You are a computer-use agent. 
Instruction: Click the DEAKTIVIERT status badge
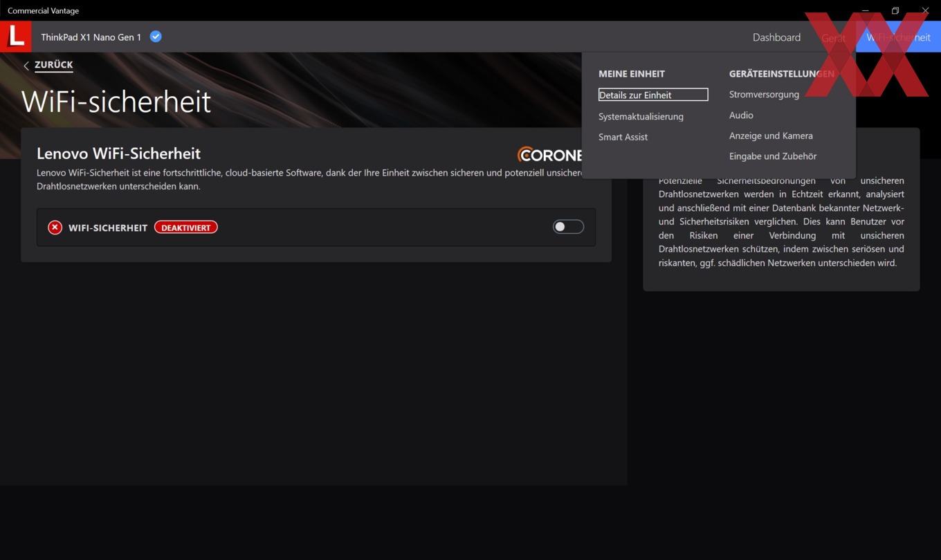(x=186, y=227)
